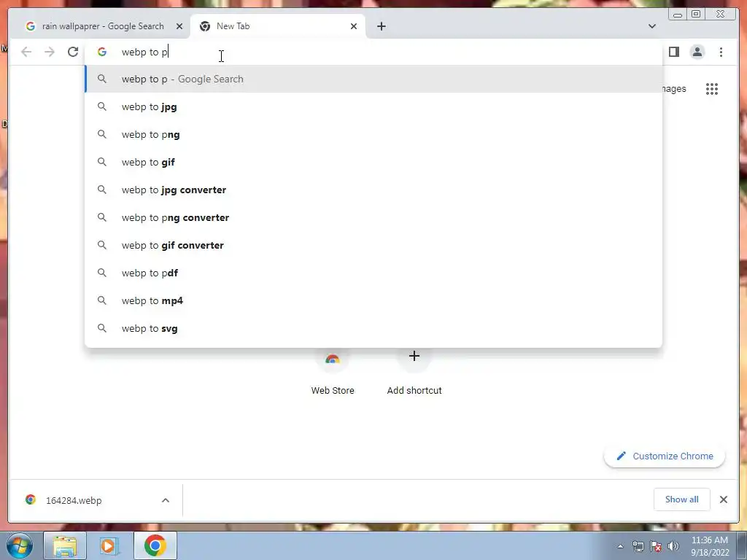Switch to the rain wallpaprer Google Search tab
This screenshot has height=560, width=747.
[x=103, y=26]
